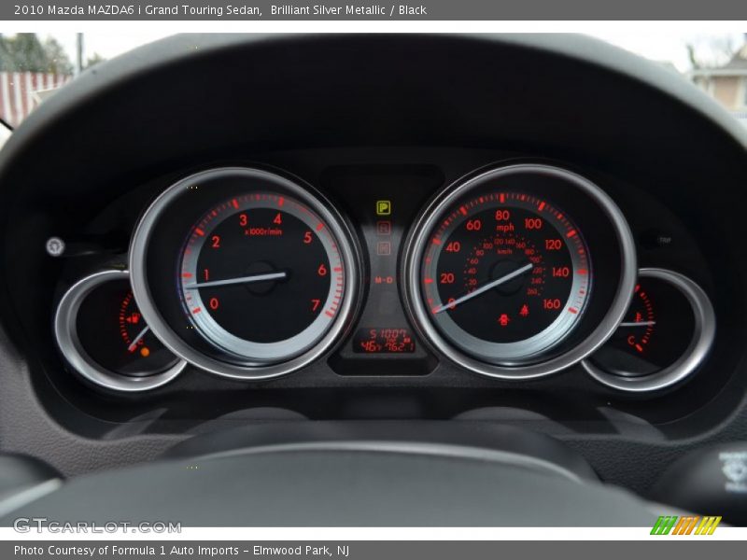Click the fuel pump icon in left gauge
Viewport: 747px width, 560px height.
click(134, 319)
